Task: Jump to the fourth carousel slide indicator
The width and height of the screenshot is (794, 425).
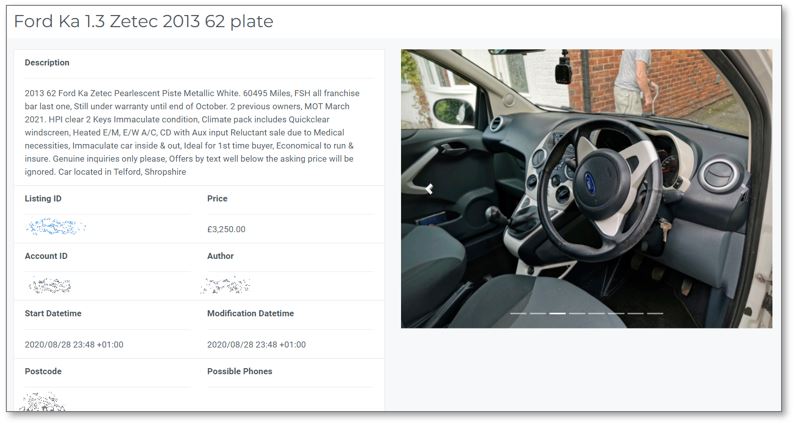Action: click(577, 314)
